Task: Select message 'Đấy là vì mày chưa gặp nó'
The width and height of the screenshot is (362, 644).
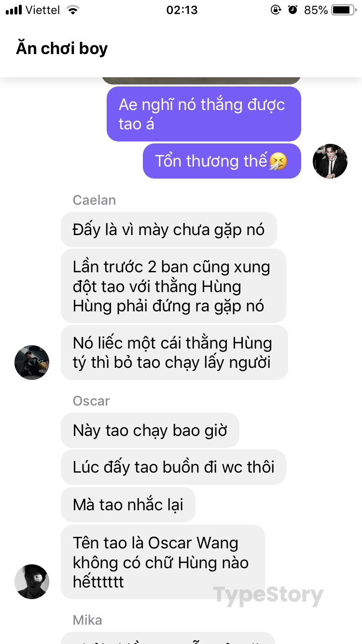Action: coord(169,229)
